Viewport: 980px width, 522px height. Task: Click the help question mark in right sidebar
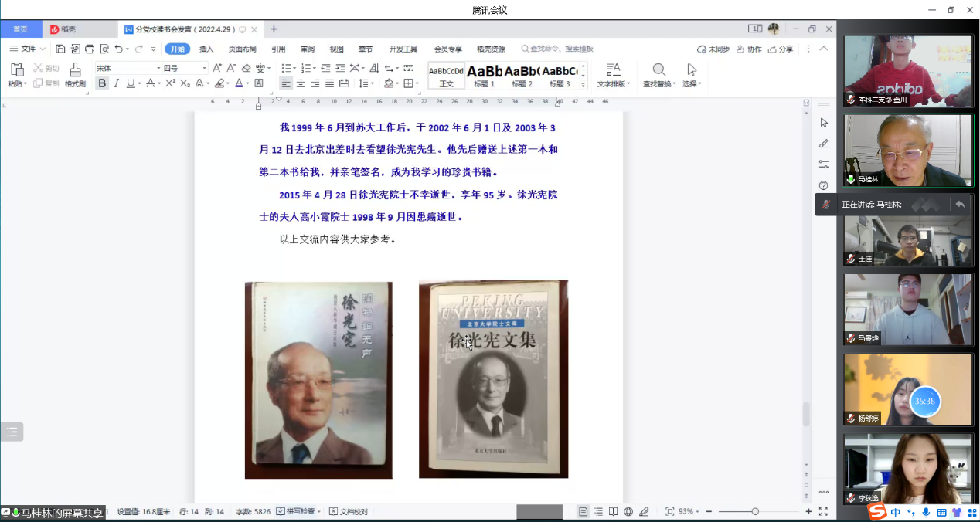pos(824,185)
